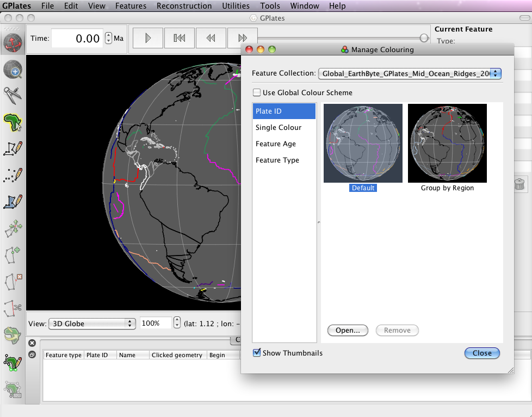
Task: Choose the Measure Distance compass tool
Action: pyautogui.click(x=13, y=95)
